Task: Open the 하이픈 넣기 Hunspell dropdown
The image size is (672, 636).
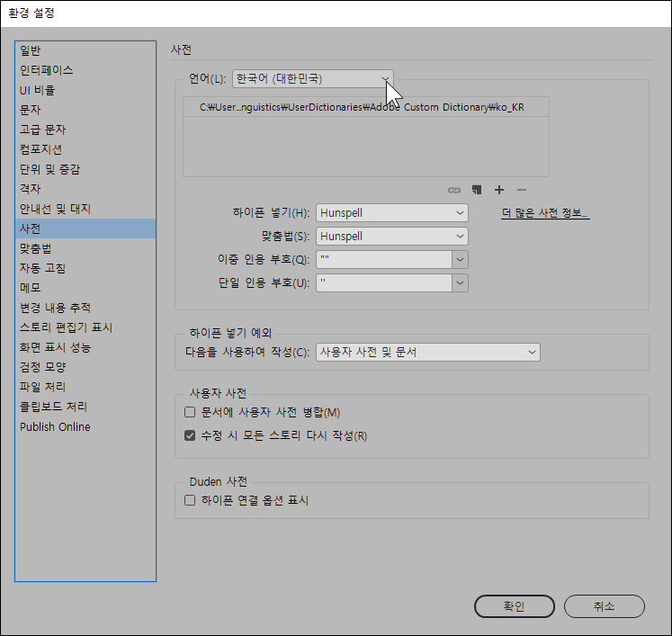Action: pos(392,213)
